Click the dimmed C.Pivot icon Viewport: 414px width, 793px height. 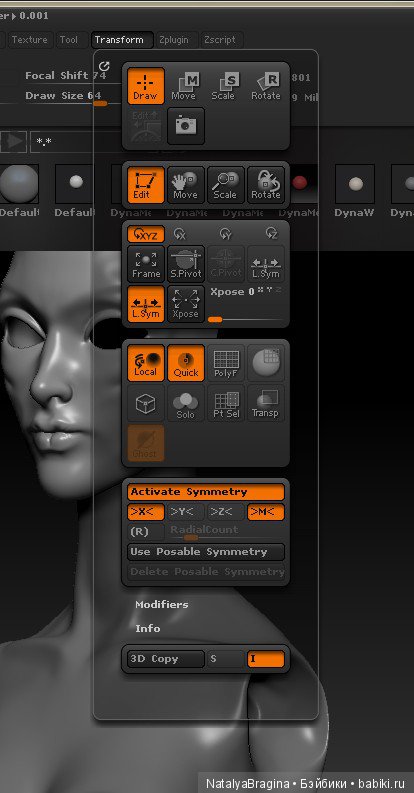click(x=225, y=263)
